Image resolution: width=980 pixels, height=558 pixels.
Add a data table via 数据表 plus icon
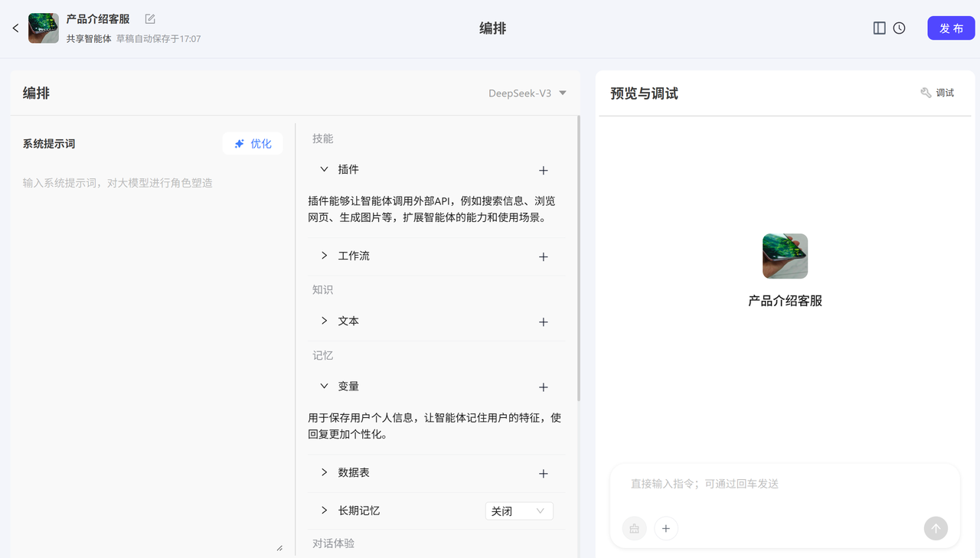[x=543, y=474]
